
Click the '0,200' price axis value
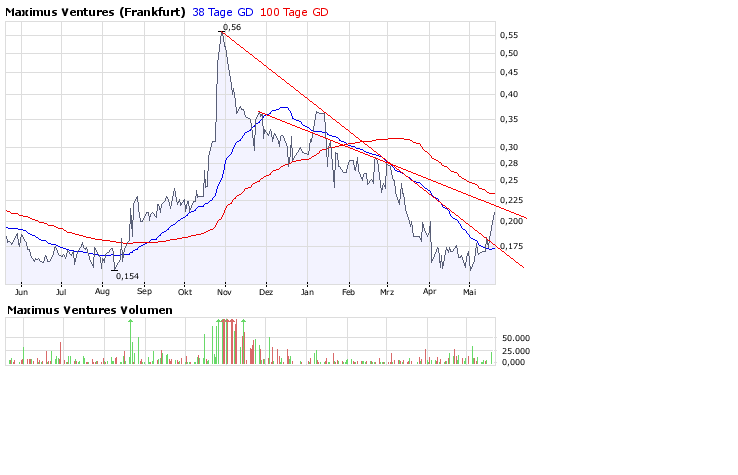(x=511, y=221)
